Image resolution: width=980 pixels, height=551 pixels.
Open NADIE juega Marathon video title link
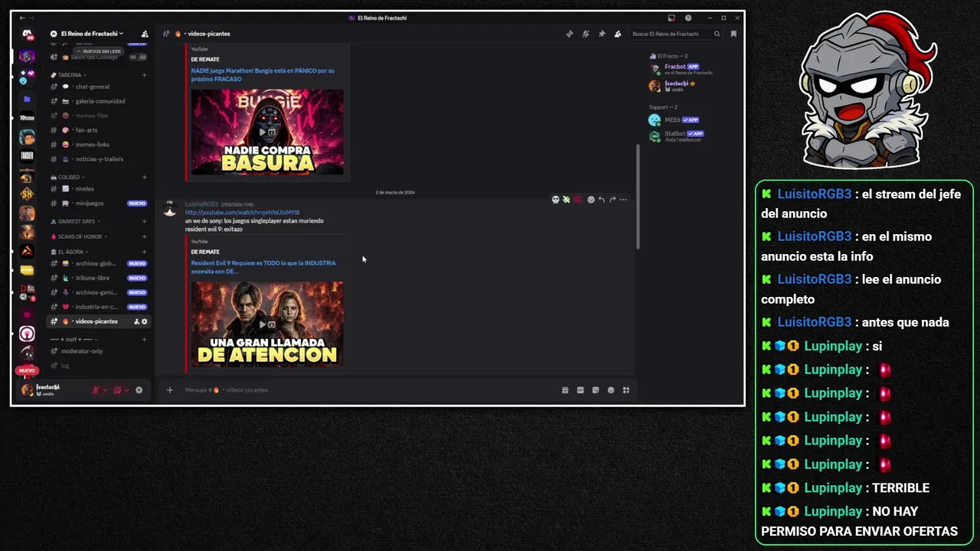[263, 74]
